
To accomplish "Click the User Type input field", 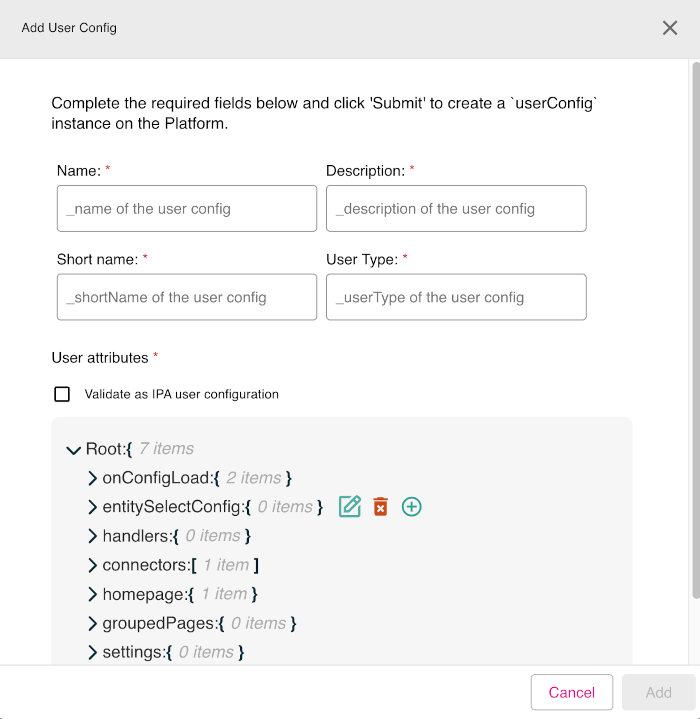I will [456, 297].
